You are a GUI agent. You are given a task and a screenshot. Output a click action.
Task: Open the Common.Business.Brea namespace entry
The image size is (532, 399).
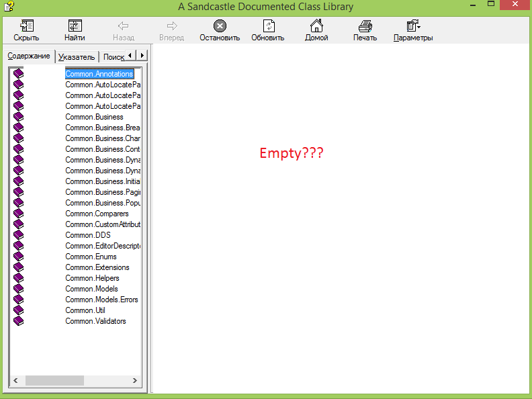point(103,128)
